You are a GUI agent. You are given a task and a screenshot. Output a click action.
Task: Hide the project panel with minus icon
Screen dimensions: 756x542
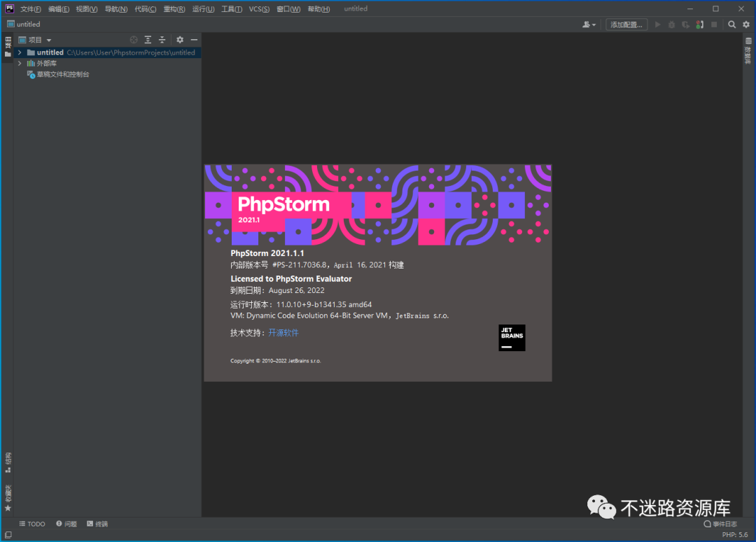pos(194,40)
